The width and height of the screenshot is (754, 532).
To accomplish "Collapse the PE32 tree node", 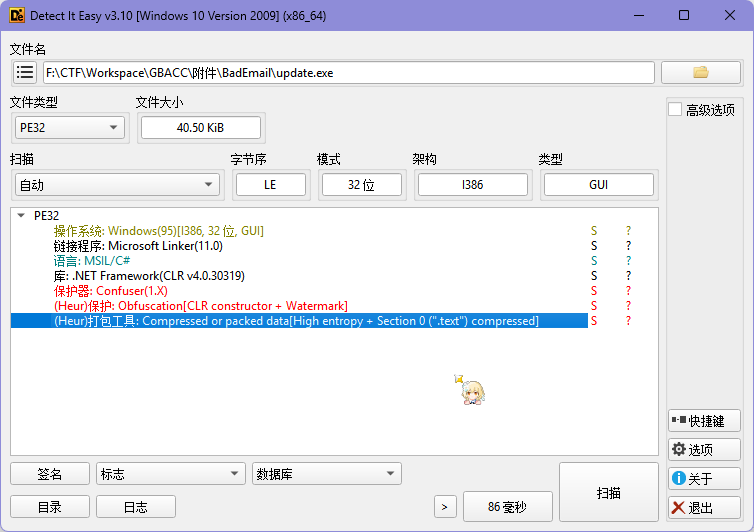I will (x=21, y=215).
